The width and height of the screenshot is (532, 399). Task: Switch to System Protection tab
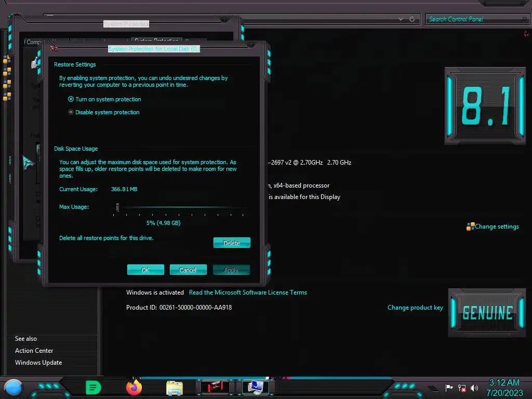(x=156, y=40)
